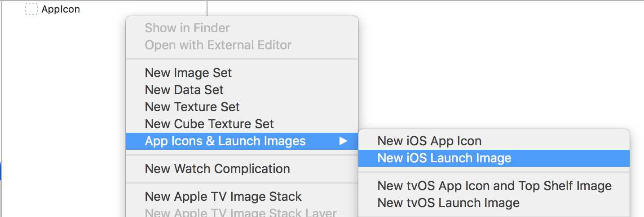Select New tvOS App Icon and Top Shelf Image
644x217 pixels.
click(494, 186)
